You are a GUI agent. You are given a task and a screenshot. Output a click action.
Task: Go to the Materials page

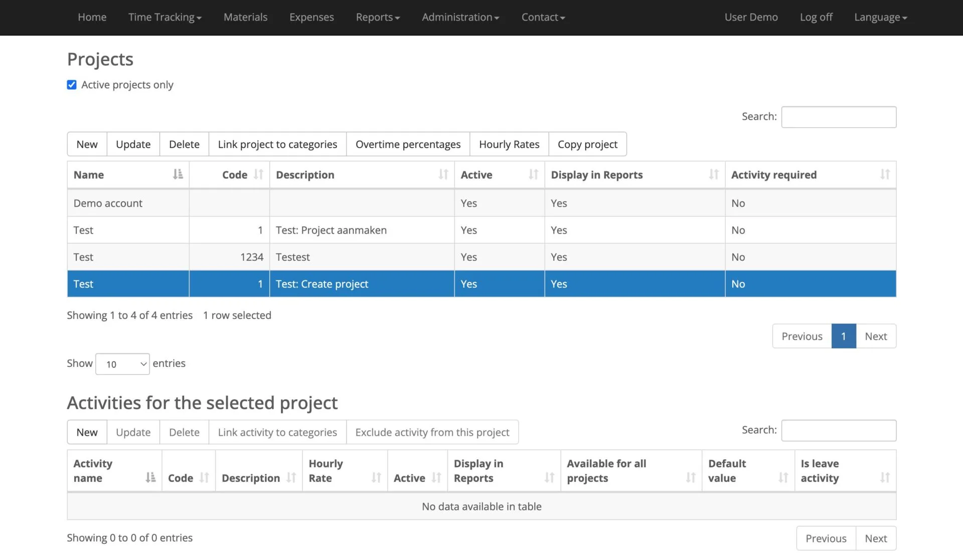pyautogui.click(x=245, y=17)
